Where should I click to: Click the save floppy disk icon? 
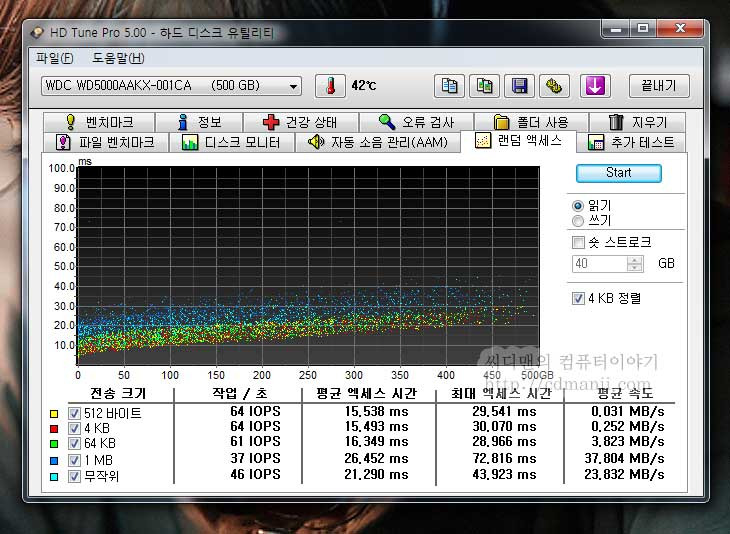[x=519, y=86]
